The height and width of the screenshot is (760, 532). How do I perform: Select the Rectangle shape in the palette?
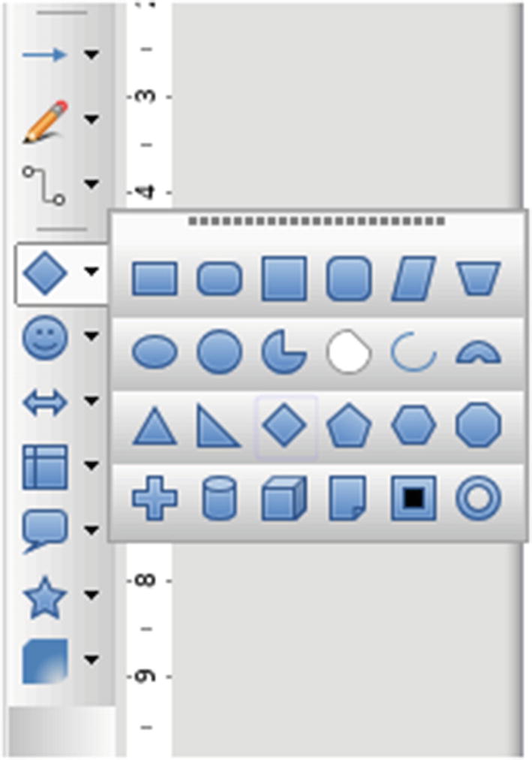point(155,279)
